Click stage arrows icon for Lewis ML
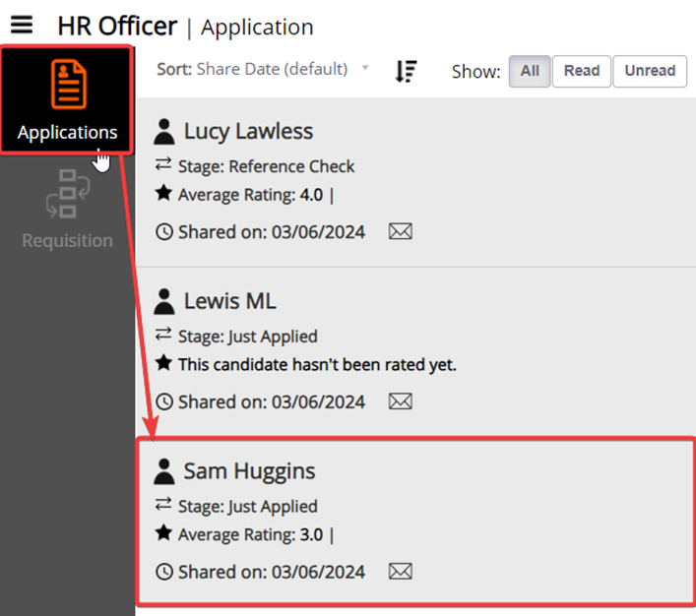Image resolution: width=696 pixels, height=616 pixels. 163,335
